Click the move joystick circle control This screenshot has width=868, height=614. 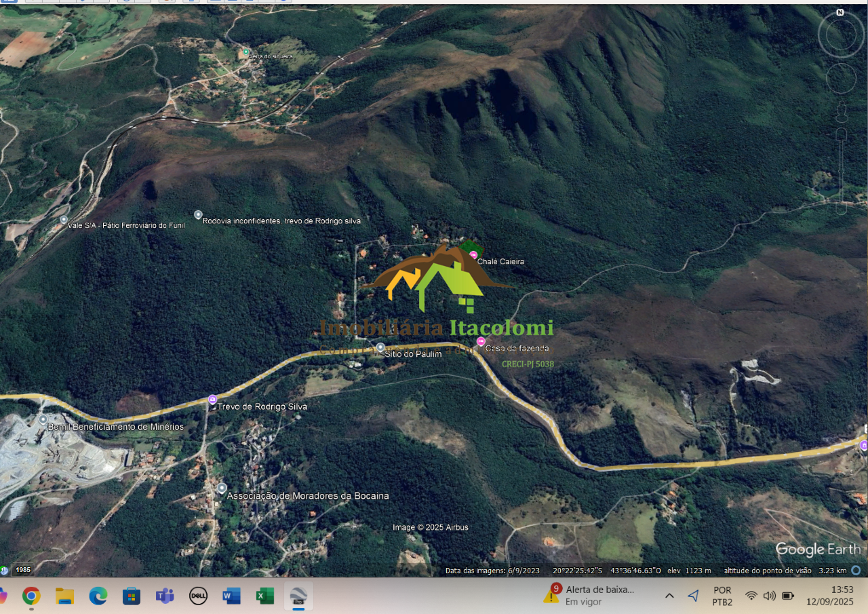[841, 79]
